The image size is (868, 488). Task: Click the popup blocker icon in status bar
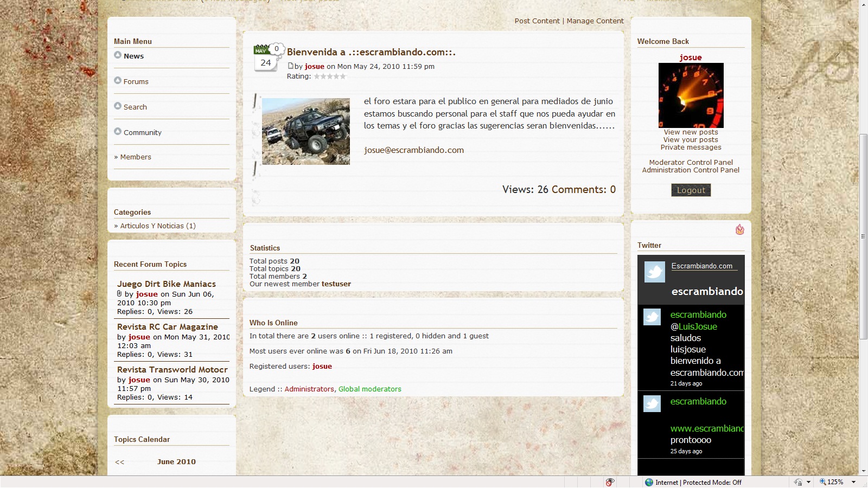click(610, 482)
